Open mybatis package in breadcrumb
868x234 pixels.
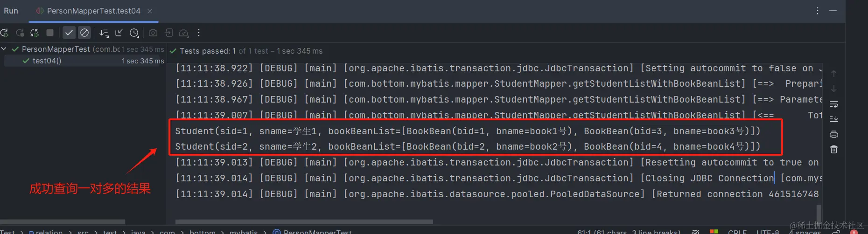(x=244, y=232)
